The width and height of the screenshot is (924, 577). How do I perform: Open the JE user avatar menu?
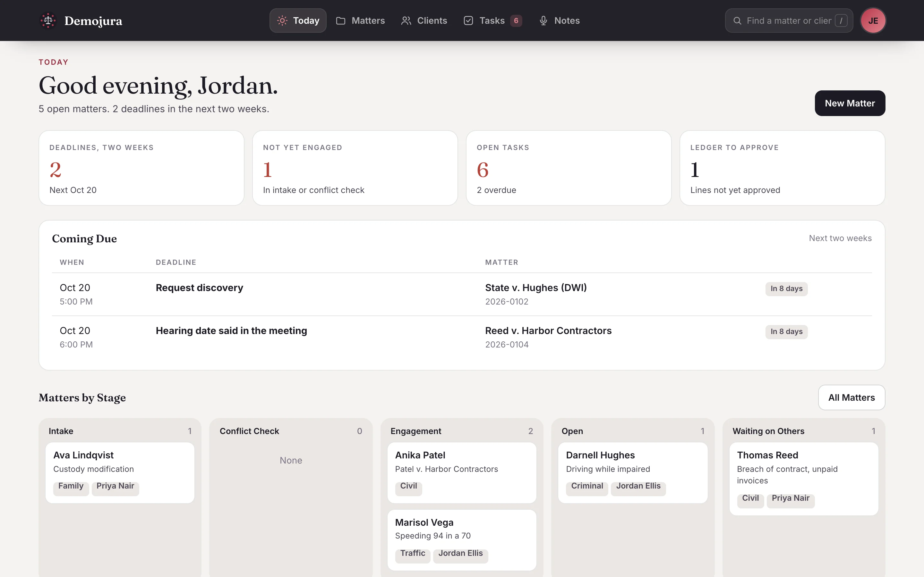point(873,21)
